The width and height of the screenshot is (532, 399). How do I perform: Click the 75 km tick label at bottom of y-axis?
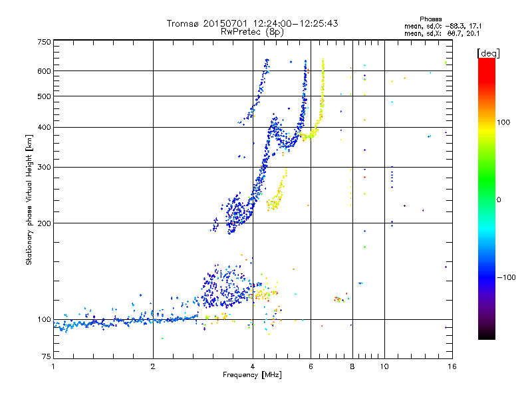tap(47, 356)
